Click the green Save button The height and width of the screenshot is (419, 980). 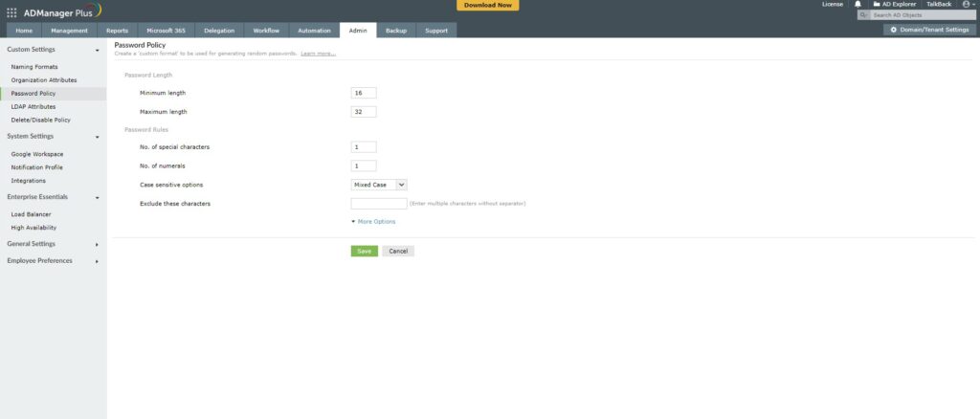364,251
